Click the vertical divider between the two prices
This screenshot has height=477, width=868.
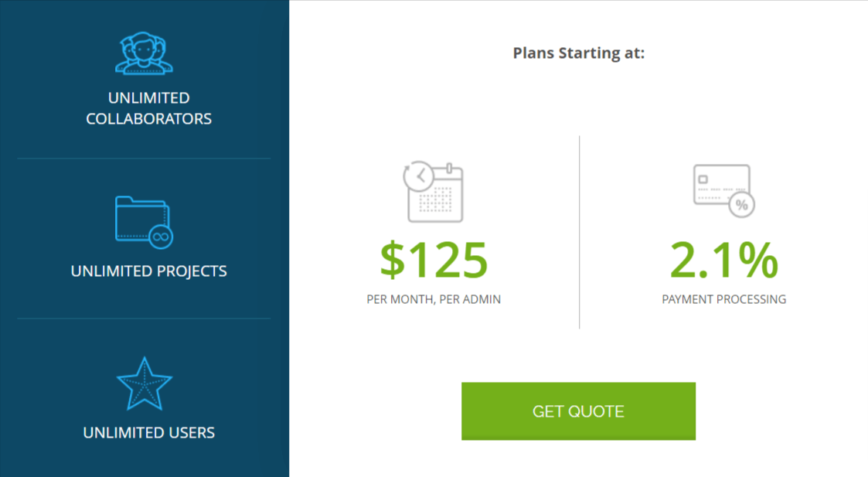(579, 232)
